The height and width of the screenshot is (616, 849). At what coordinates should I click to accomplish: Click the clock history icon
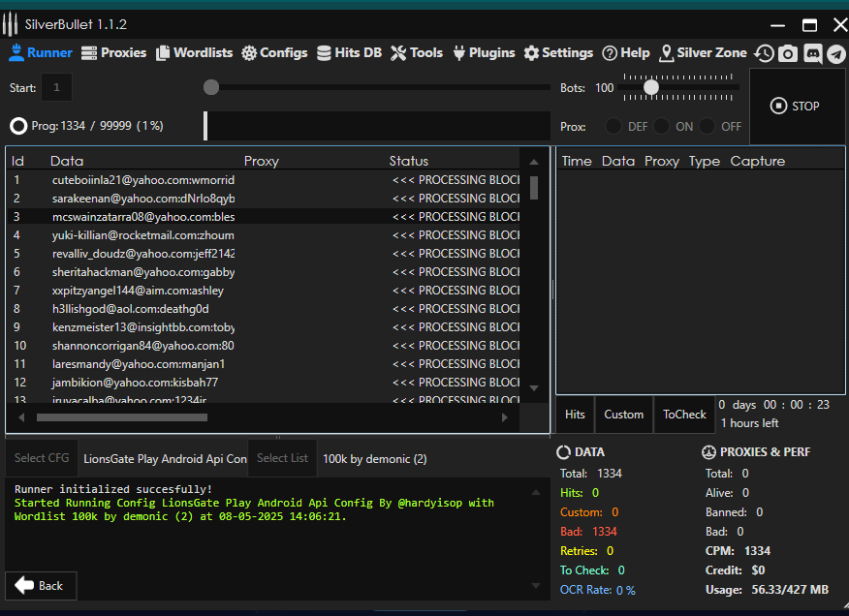coord(765,54)
